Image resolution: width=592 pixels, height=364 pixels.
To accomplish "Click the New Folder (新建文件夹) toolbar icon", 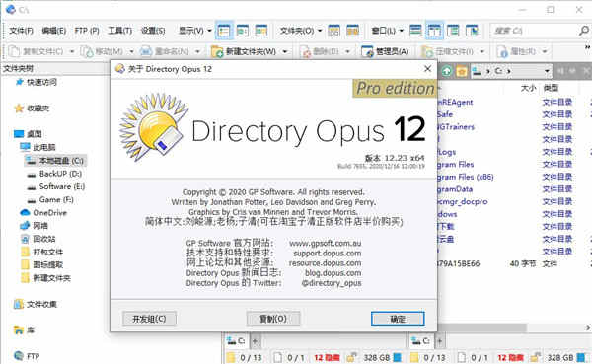I will pos(217,51).
